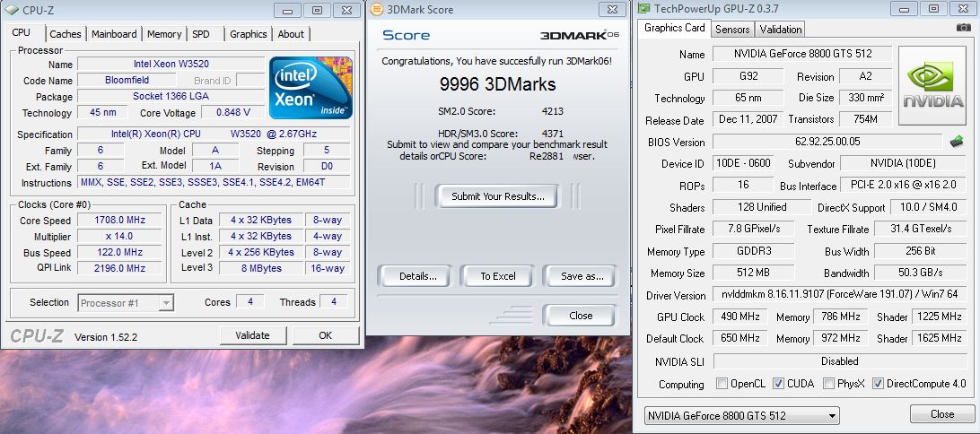Screen dimensions: 980x434
Task: Click Submit Your Results button
Action: (497, 196)
